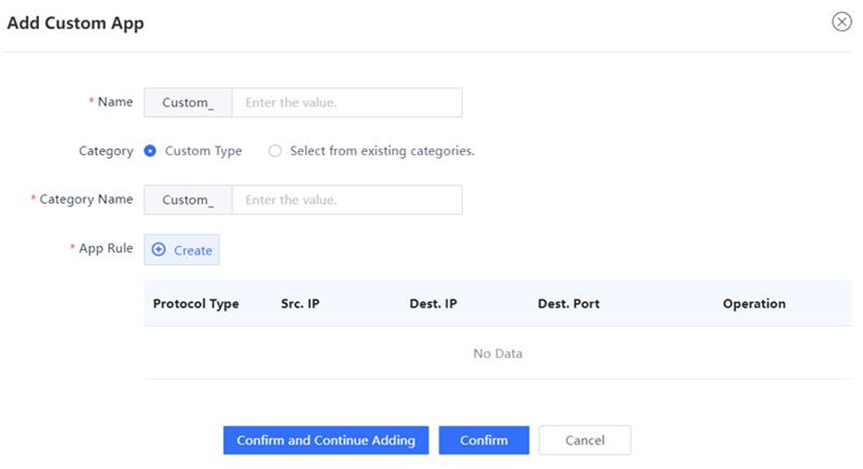This screenshot has width=863, height=469.
Task: Choose Select from existing categories radio
Action: pyautogui.click(x=275, y=151)
